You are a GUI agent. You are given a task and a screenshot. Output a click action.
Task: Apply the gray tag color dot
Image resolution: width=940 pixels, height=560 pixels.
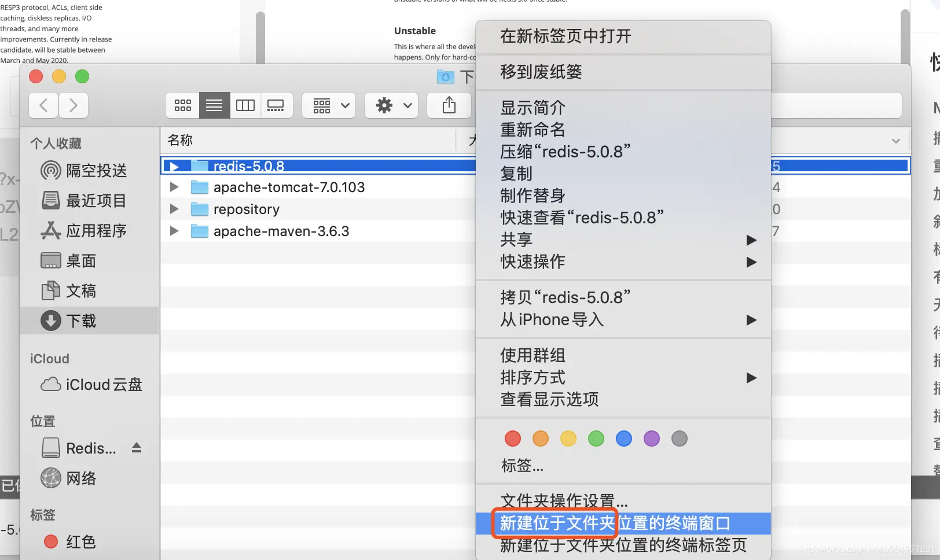[x=680, y=439]
